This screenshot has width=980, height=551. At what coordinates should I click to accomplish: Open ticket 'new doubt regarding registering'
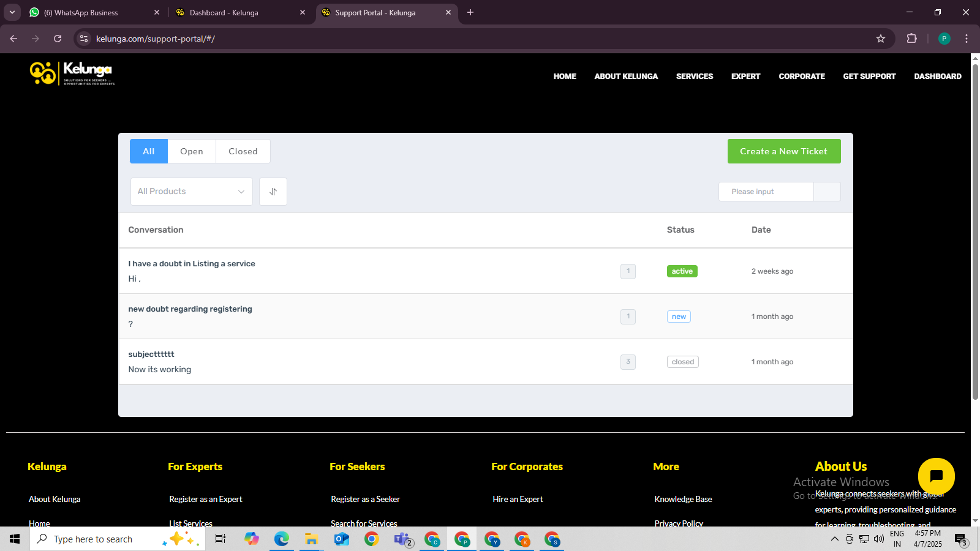coord(190,309)
